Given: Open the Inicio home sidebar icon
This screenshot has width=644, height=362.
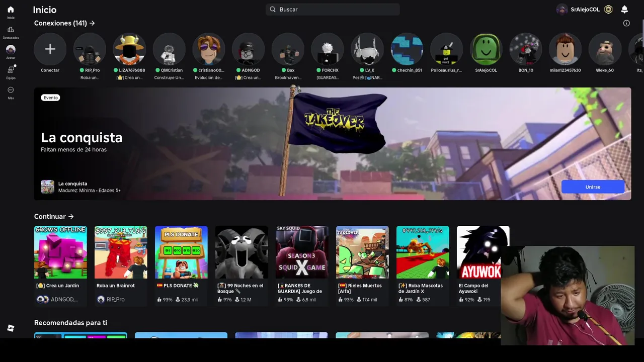Looking at the screenshot, I should (x=11, y=10).
